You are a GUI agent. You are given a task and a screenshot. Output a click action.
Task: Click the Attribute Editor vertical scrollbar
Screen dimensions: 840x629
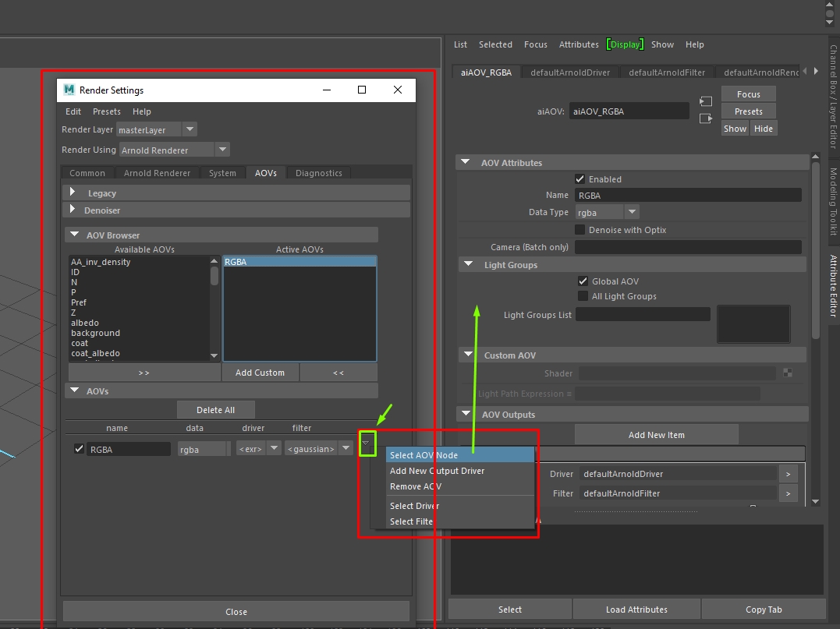tap(815, 250)
